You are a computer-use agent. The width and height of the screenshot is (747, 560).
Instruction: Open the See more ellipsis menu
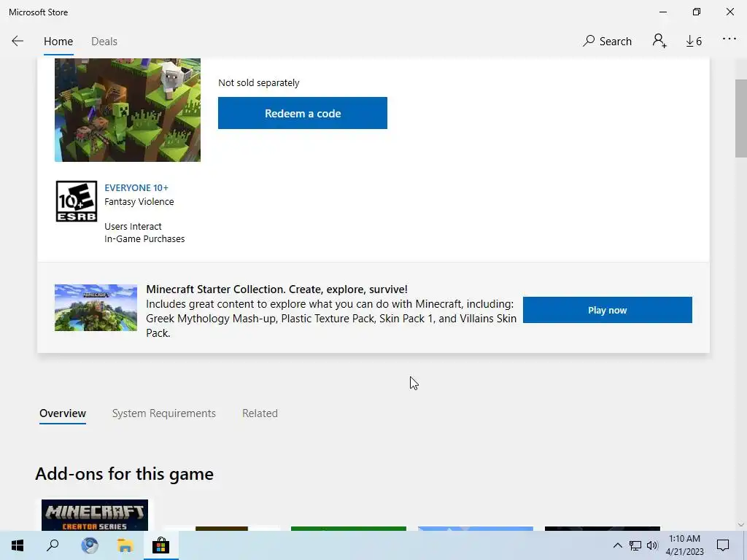729,39
